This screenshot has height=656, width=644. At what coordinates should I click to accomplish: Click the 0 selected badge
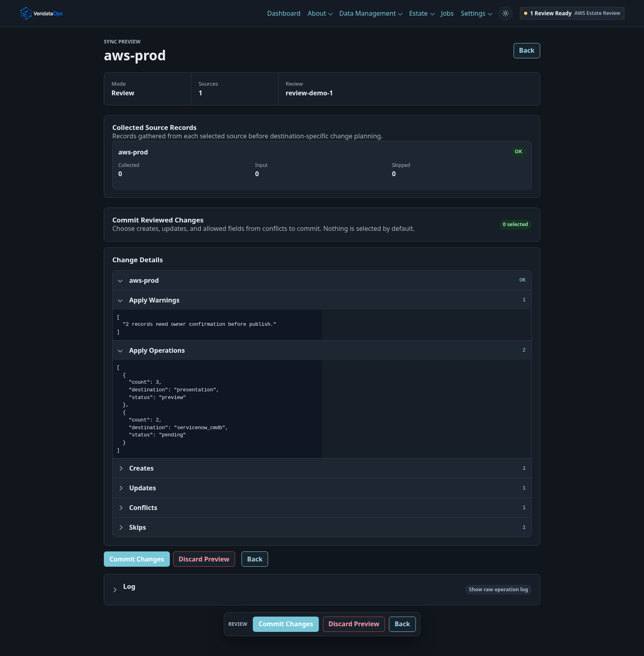coord(515,224)
